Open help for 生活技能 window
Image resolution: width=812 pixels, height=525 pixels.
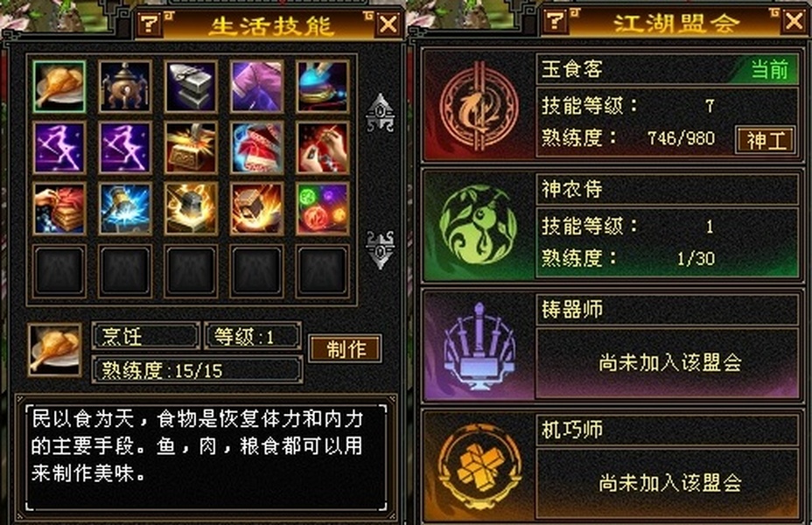150,24
